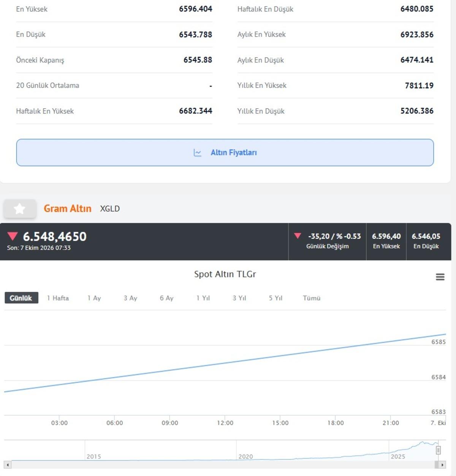This screenshot has height=476, width=456.
Task: Click the 20 Günlük Ortalama label
Action: (47, 85)
